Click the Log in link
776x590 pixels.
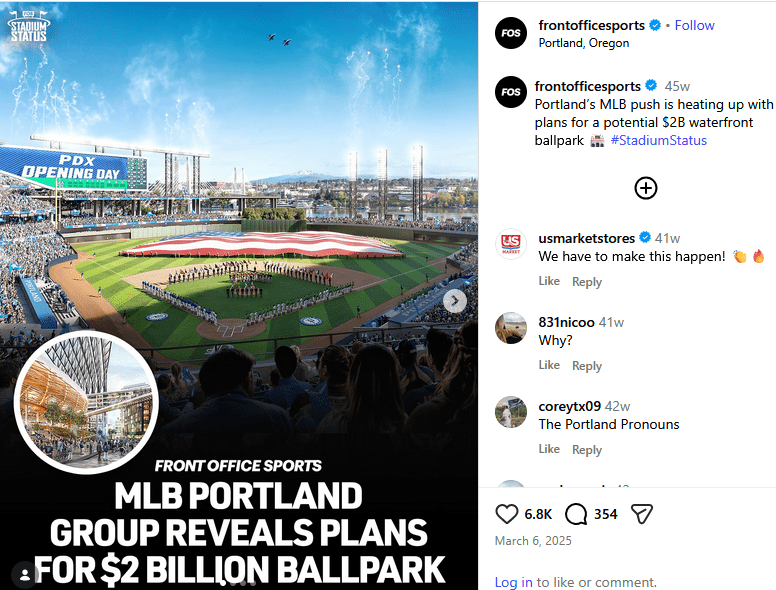(513, 582)
